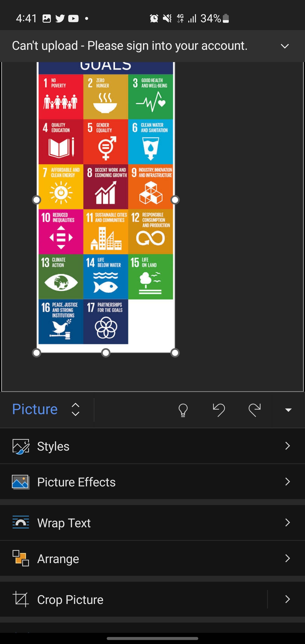
Task: Select the bottom center resize handle
Action: pos(106,353)
